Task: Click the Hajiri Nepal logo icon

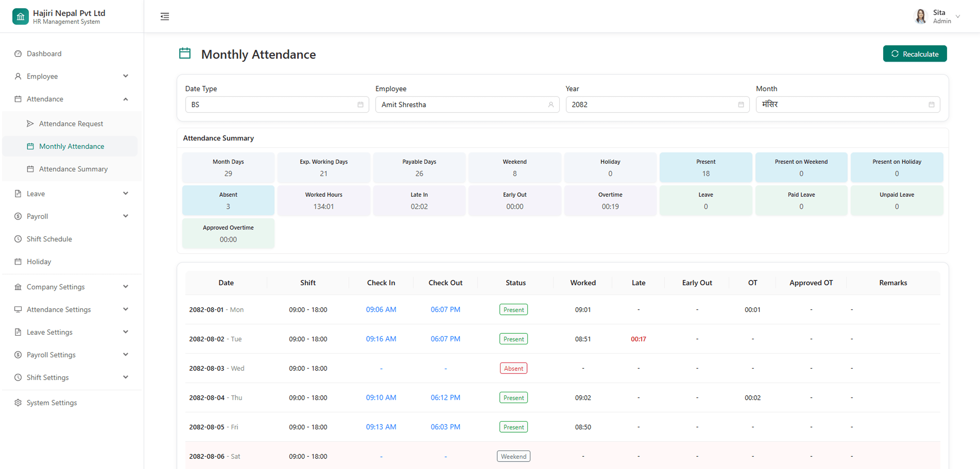Action: point(21,16)
